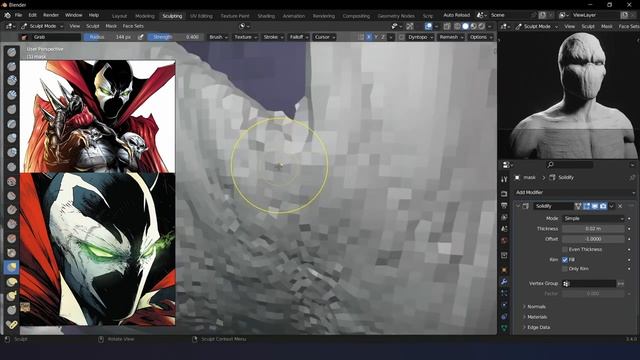This screenshot has height=360, width=640.
Task: Switch viewport to Solid shading
Action: pyautogui.click(x=465, y=26)
